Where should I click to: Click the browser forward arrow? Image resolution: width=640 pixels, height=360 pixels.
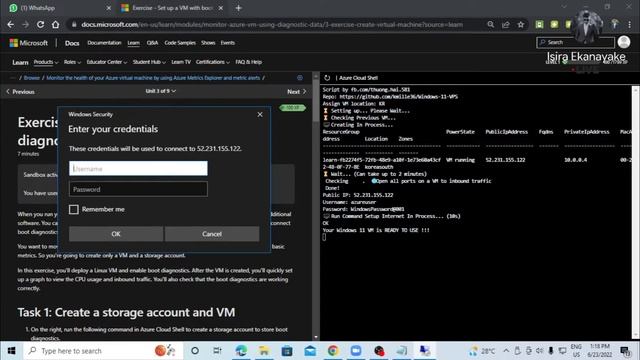point(25,24)
